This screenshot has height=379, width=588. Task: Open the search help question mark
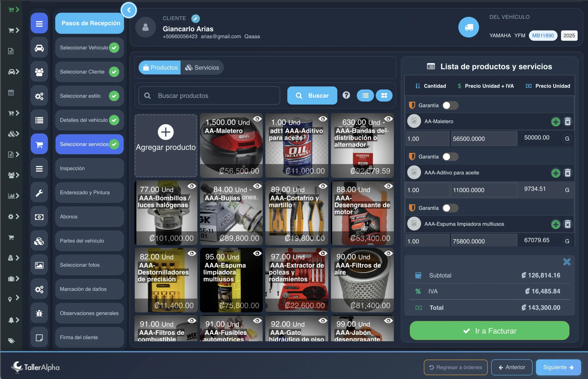tap(346, 95)
